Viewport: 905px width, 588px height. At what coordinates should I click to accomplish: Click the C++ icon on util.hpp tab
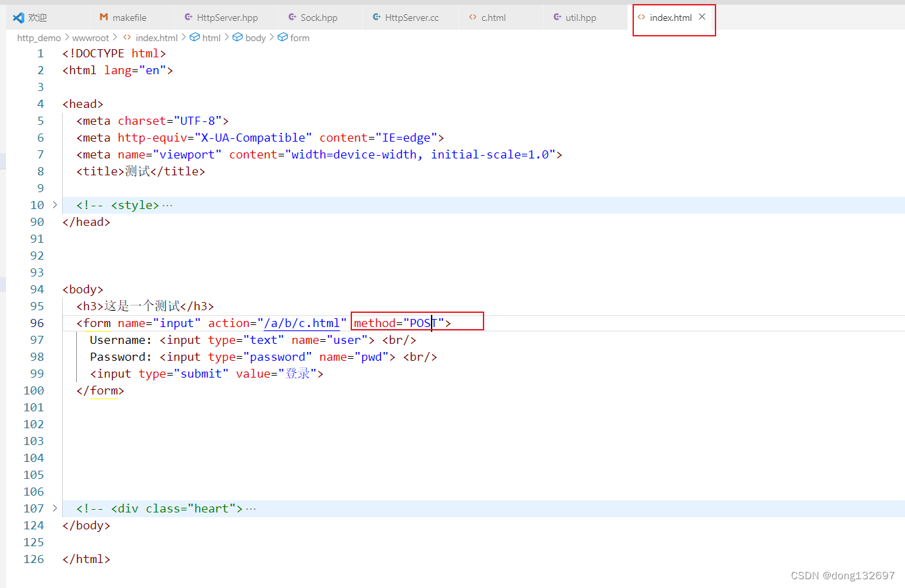pyautogui.click(x=556, y=18)
